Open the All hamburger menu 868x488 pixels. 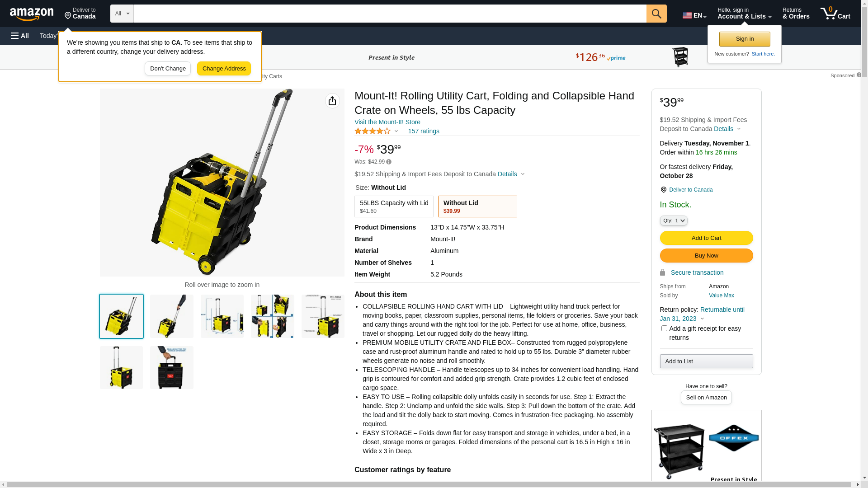[x=20, y=36]
